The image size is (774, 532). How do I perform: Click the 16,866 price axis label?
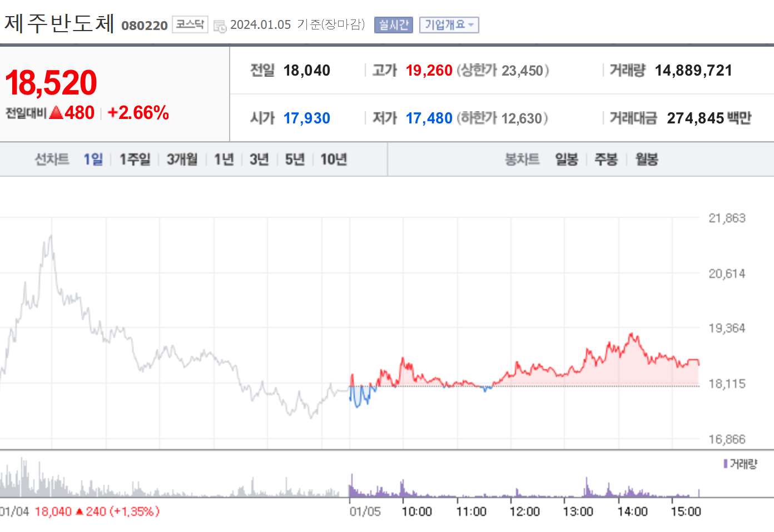pyautogui.click(x=727, y=439)
